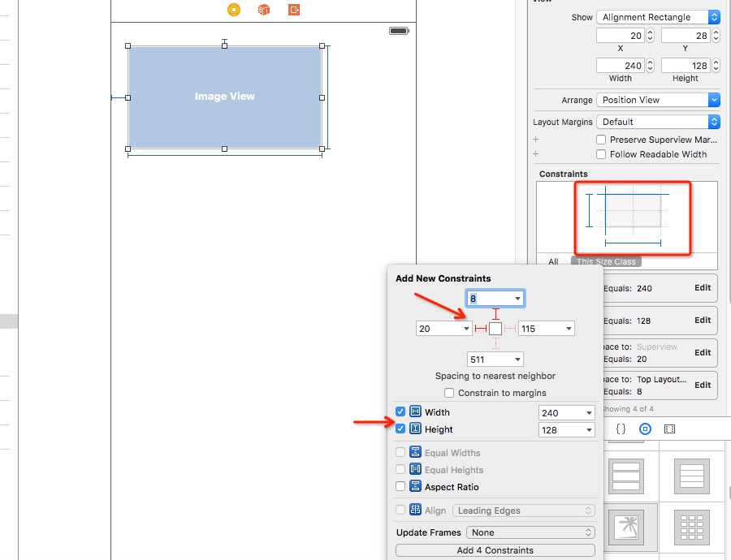Select the Image View on the canvas

click(225, 97)
